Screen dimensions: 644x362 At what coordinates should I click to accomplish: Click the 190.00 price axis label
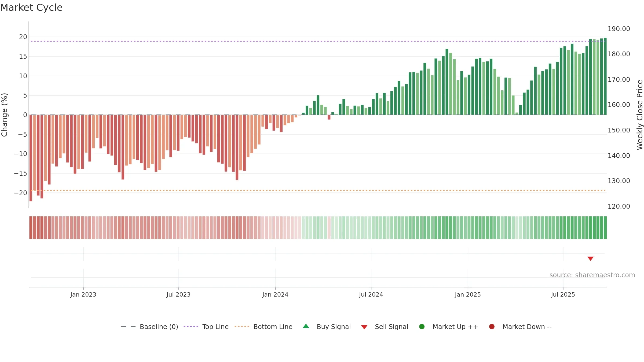point(619,29)
